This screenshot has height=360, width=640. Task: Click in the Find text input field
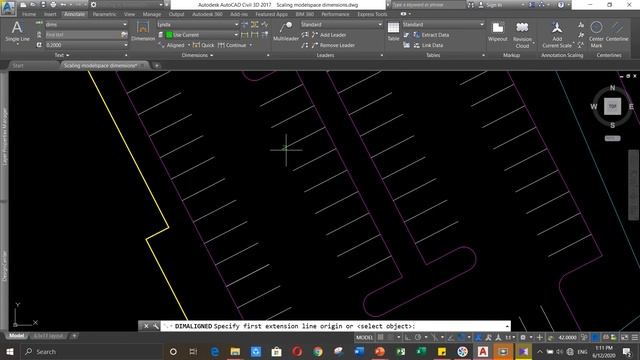[x=82, y=35]
